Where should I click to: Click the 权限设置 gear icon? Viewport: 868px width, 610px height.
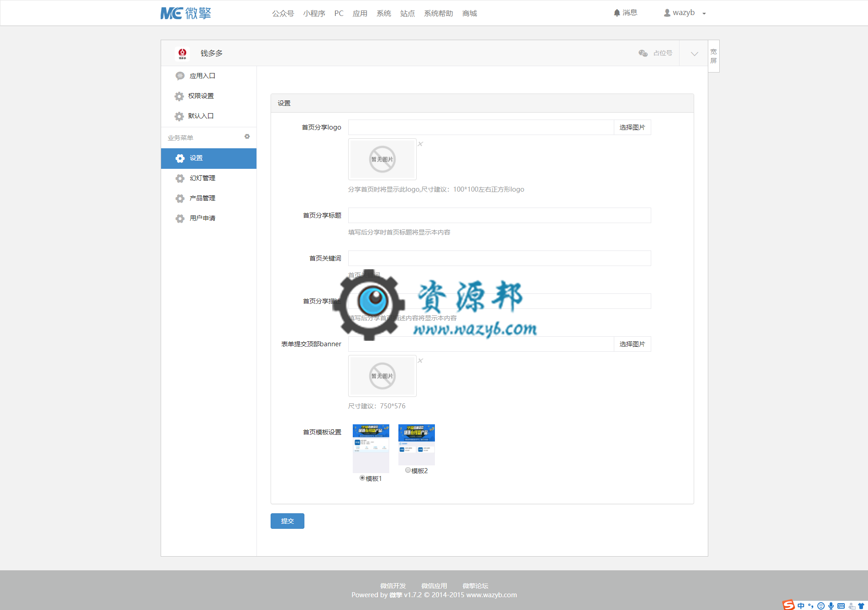[179, 96]
